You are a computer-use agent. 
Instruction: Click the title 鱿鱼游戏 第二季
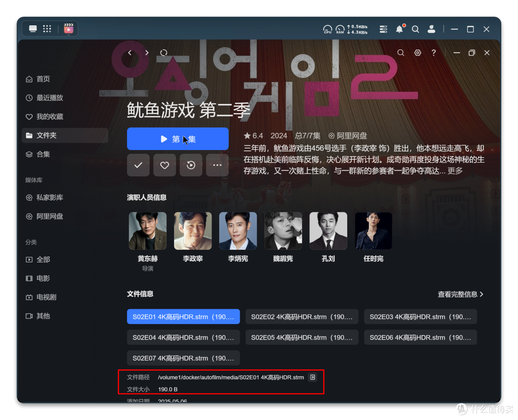[x=188, y=110]
